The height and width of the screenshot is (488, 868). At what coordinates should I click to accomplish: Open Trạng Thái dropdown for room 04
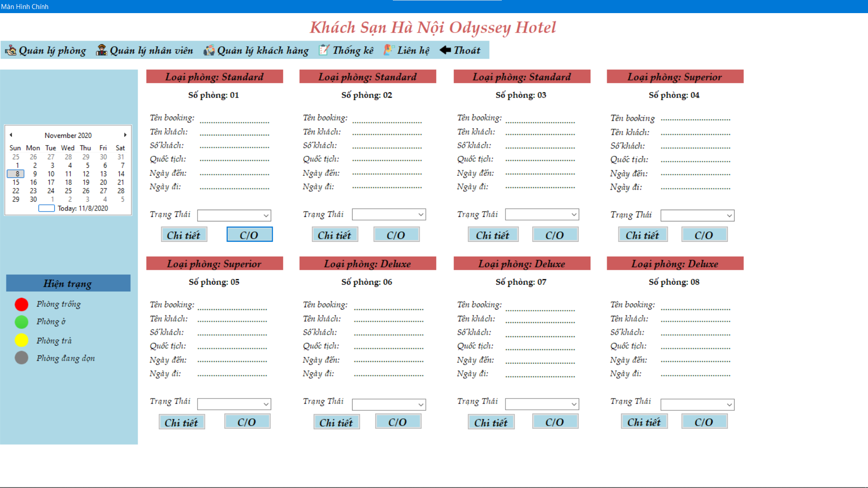coord(698,216)
